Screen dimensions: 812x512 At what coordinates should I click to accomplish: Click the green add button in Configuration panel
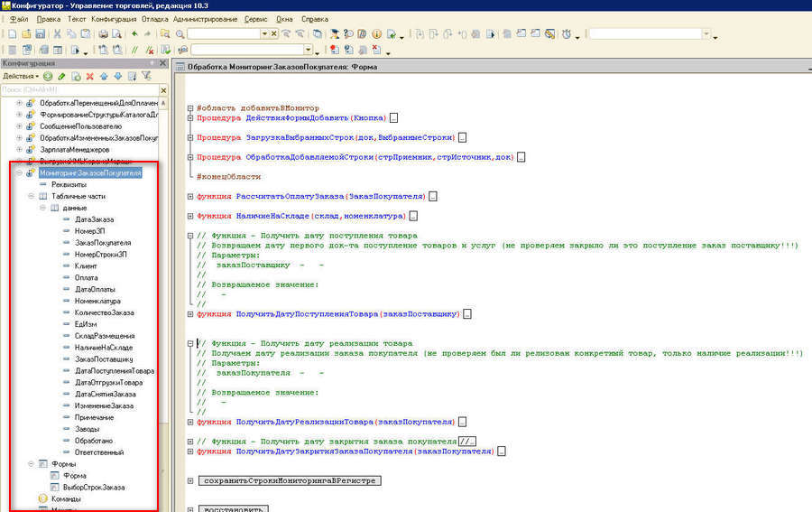pos(48,77)
